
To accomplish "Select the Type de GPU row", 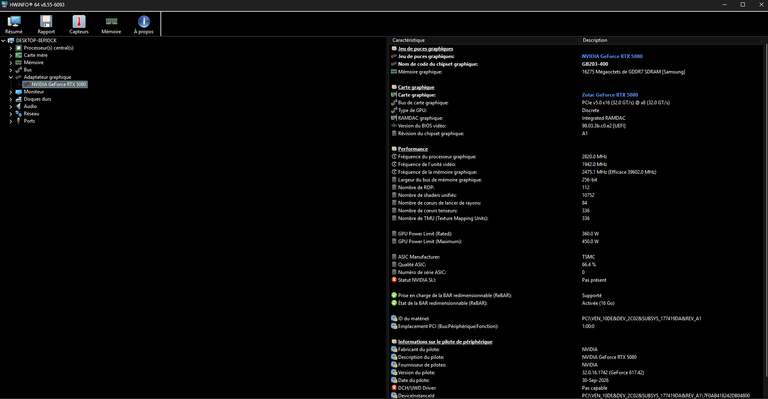I will click(576, 111).
